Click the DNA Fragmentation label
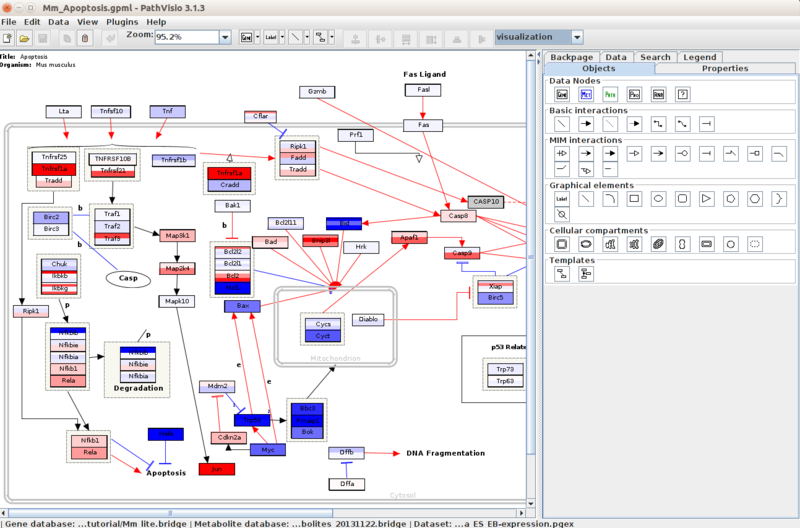The height and width of the screenshot is (528, 800). tap(445, 453)
